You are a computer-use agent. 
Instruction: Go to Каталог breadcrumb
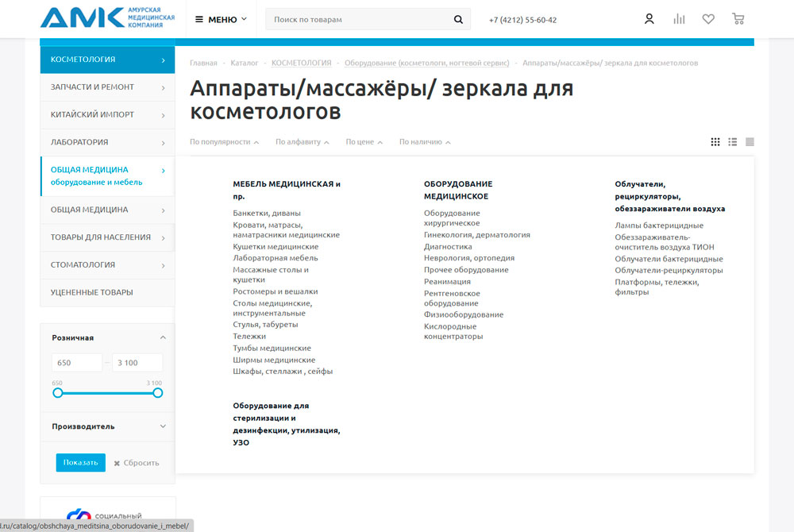pyautogui.click(x=244, y=63)
